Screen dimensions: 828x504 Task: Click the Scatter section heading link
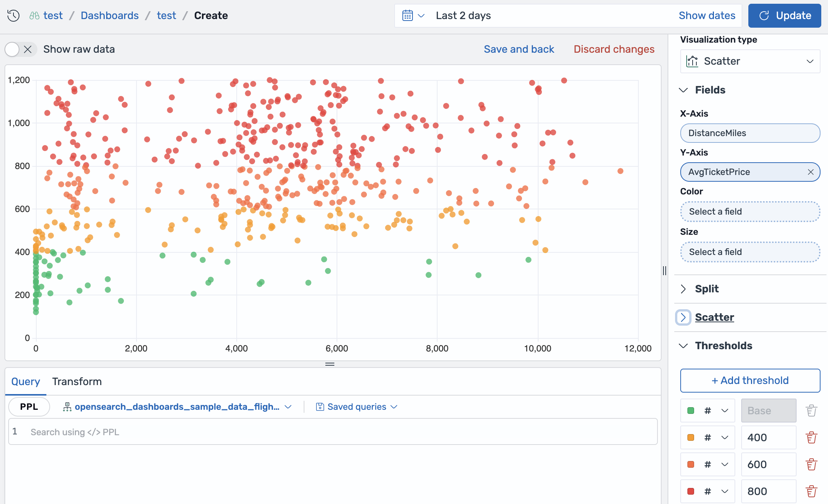[714, 317]
